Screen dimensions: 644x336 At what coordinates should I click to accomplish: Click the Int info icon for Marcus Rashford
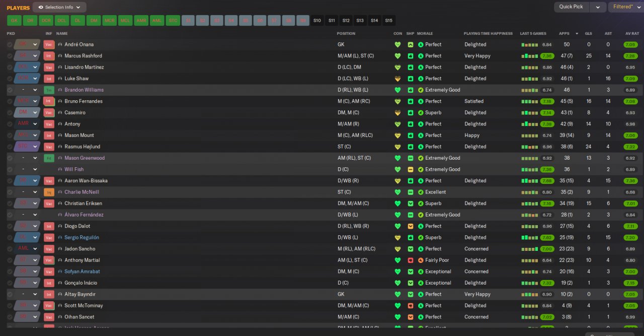pos(49,56)
